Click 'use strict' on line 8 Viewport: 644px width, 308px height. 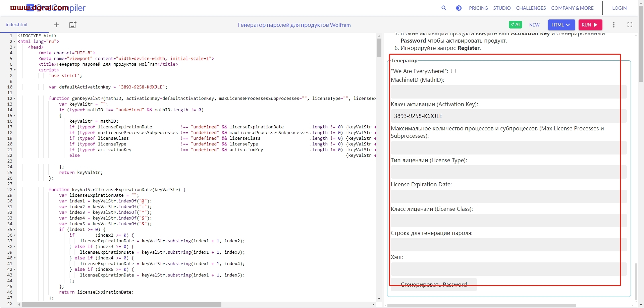(x=65, y=76)
